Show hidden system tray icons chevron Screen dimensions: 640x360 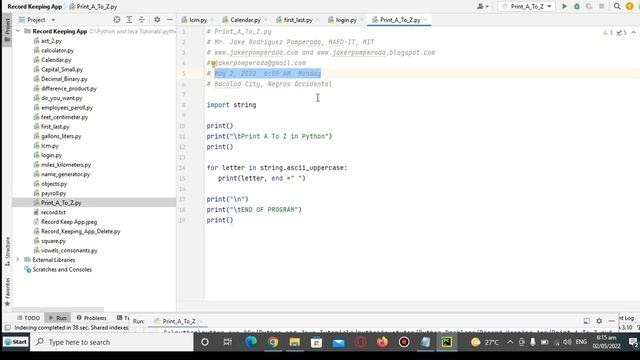click(x=510, y=342)
